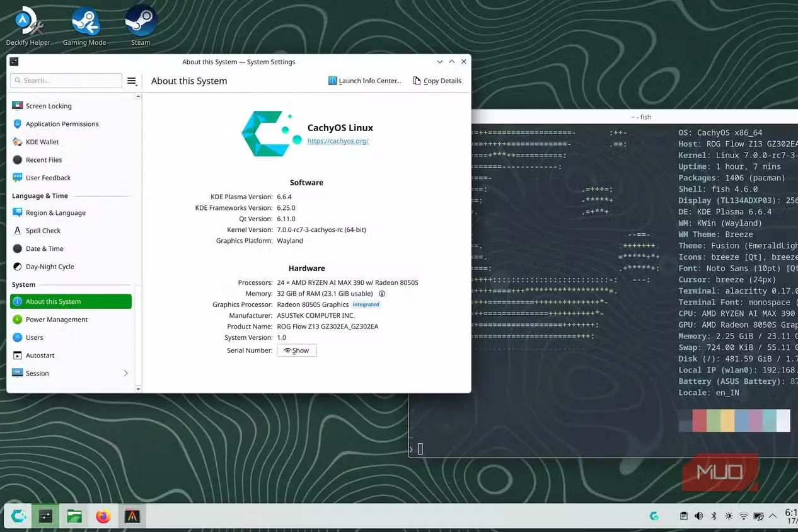Open the file manager from the taskbar

(74, 516)
